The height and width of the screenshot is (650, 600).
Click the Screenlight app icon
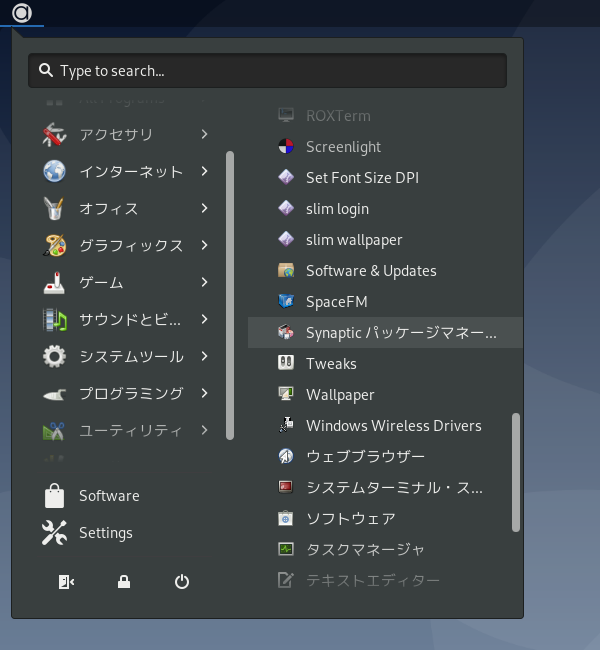[286, 146]
